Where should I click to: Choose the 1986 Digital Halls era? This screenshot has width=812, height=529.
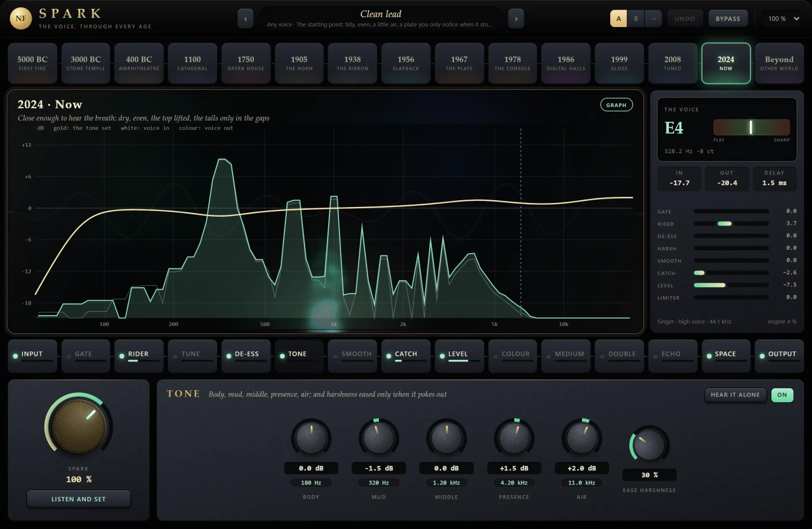pos(566,63)
